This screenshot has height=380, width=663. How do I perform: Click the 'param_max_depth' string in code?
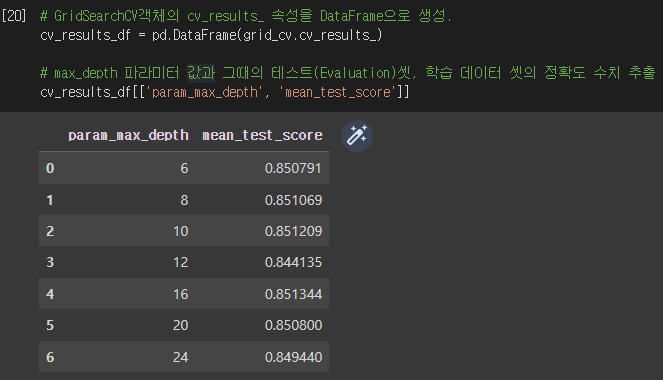205,92
